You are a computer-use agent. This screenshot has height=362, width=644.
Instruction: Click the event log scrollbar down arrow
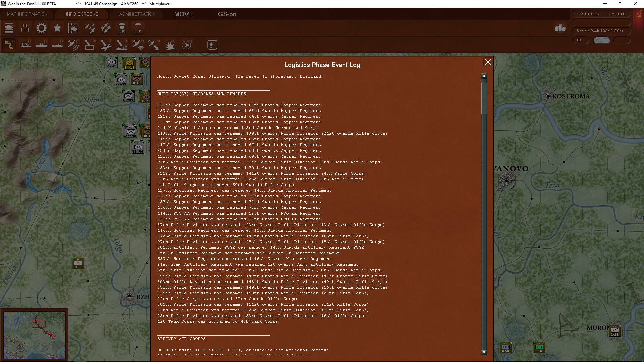(484, 352)
